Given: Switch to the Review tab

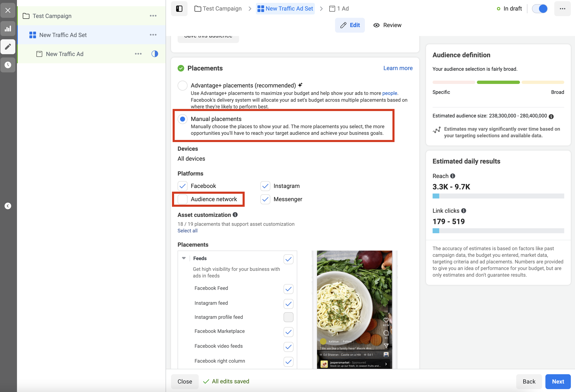Looking at the screenshot, I should point(387,25).
